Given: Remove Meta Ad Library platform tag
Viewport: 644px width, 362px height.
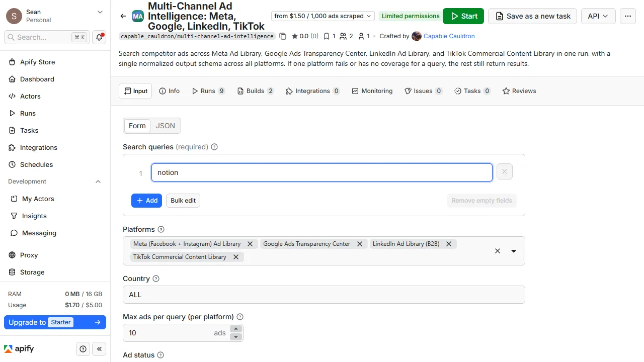Looking at the screenshot, I should [250, 244].
